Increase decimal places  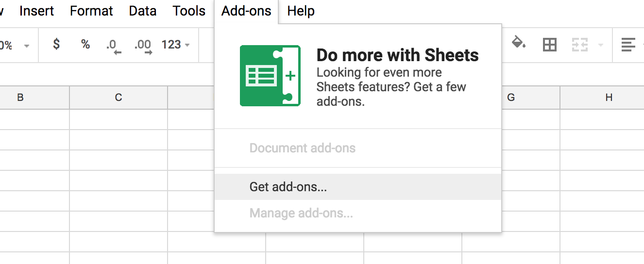coord(143,46)
